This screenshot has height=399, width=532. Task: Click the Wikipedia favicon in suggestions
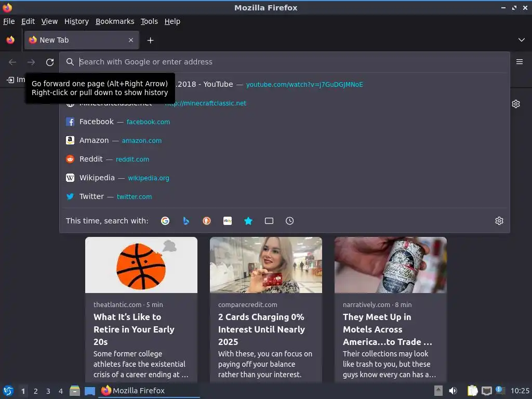tap(70, 178)
